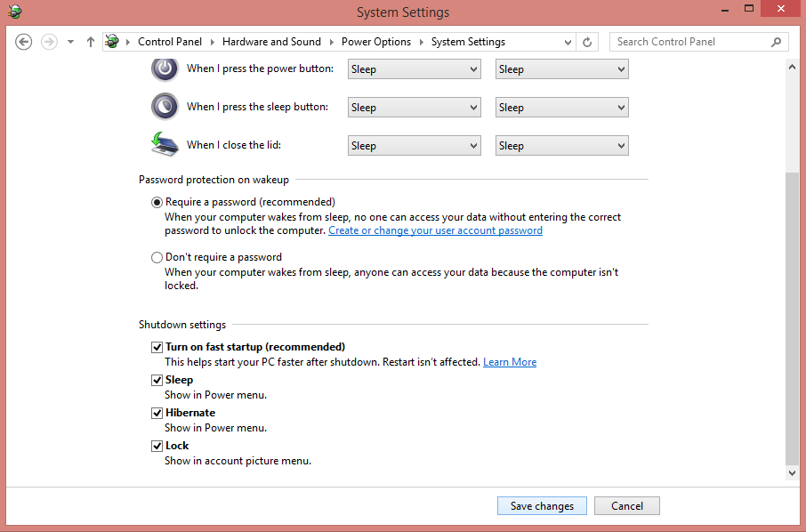This screenshot has height=532, width=806.
Task: Click the vertical scrollbar thumb
Action: (792, 318)
